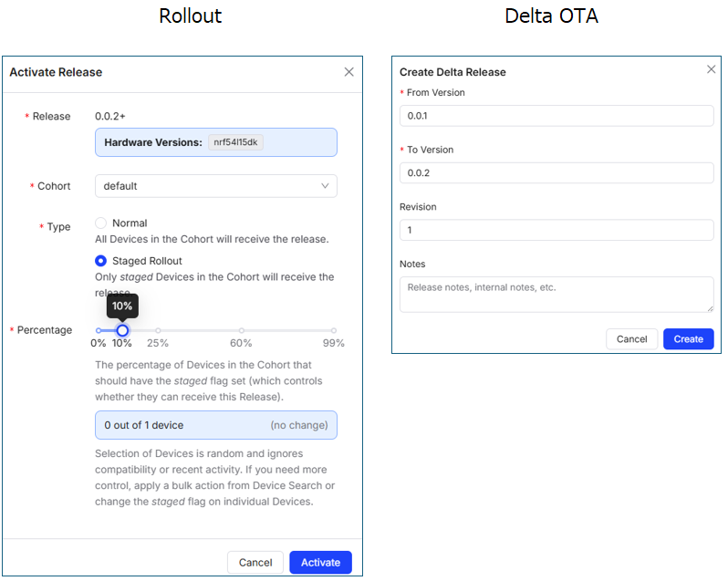Viewport: 728px width, 581px height.
Task: Click the Activate button
Action: point(320,563)
